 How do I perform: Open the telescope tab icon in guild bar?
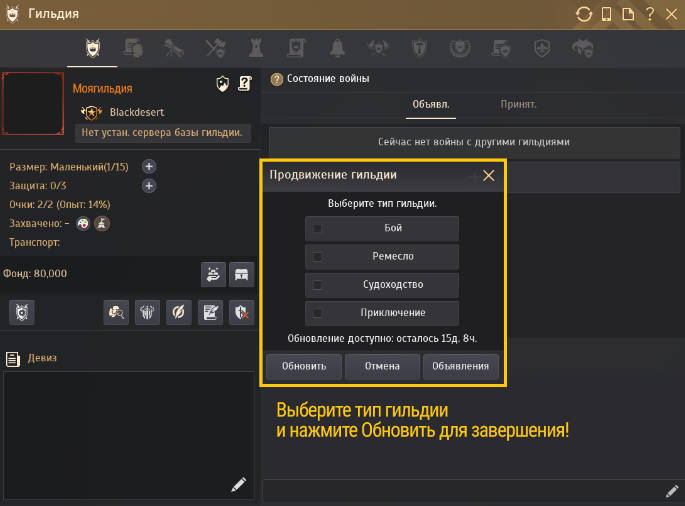click(x=174, y=48)
